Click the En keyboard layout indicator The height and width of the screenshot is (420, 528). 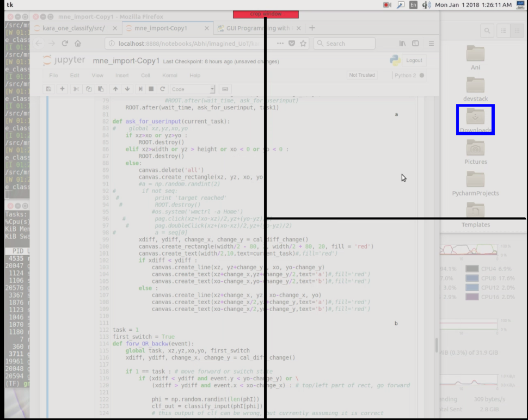point(413,5)
